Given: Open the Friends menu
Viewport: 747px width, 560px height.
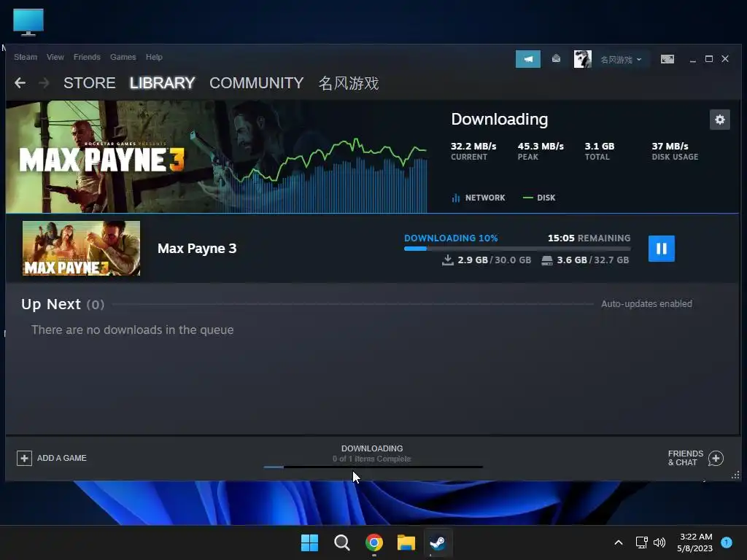Looking at the screenshot, I should 87,57.
